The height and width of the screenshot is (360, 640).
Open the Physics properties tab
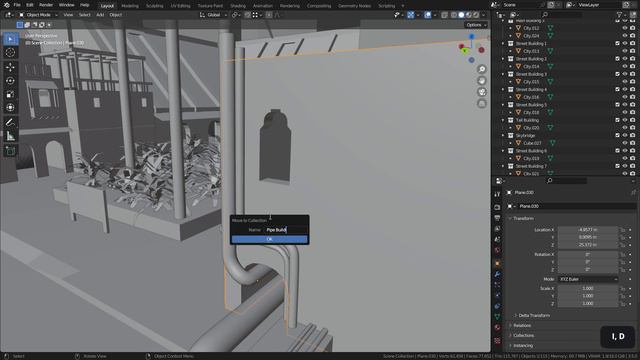pos(497,295)
